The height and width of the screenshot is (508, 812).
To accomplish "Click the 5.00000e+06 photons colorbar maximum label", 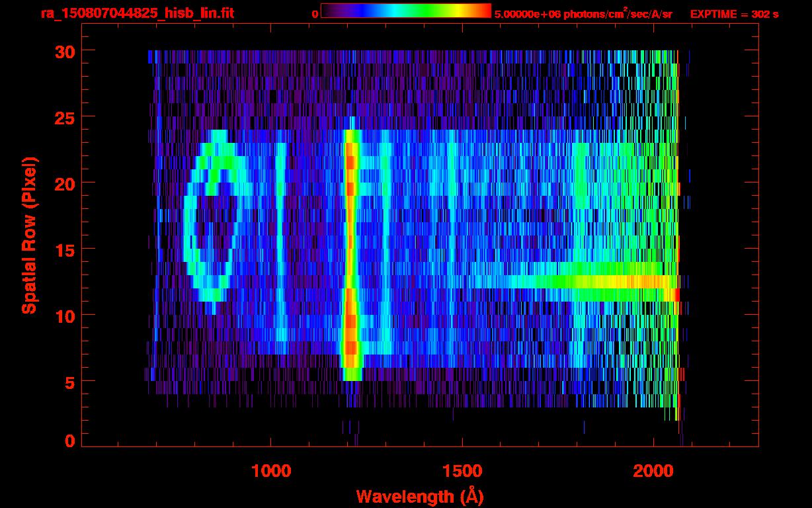I will point(583,13).
